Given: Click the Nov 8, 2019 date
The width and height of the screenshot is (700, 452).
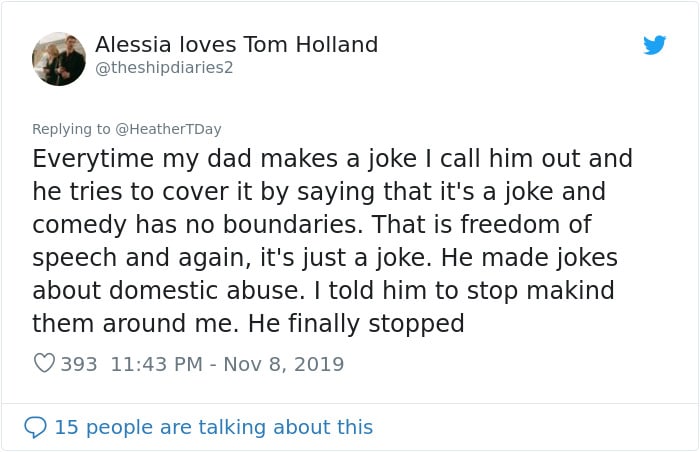Looking at the screenshot, I should click(x=283, y=364).
